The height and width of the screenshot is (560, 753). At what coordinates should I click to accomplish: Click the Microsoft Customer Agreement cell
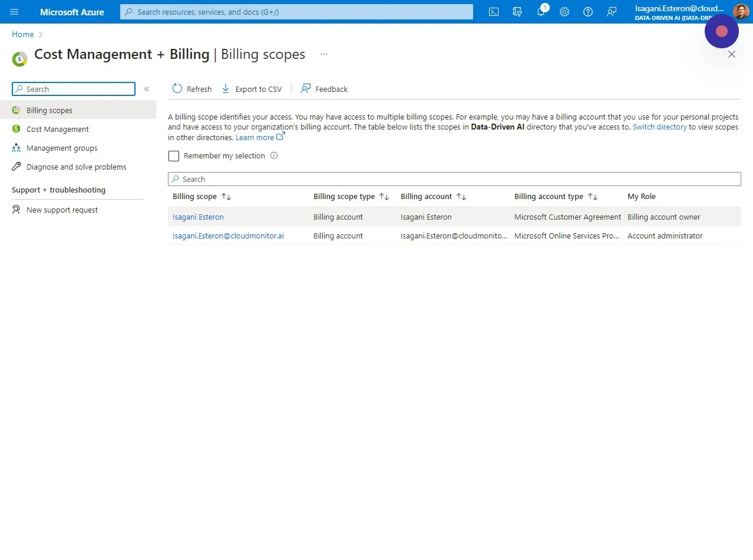coord(568,217)
